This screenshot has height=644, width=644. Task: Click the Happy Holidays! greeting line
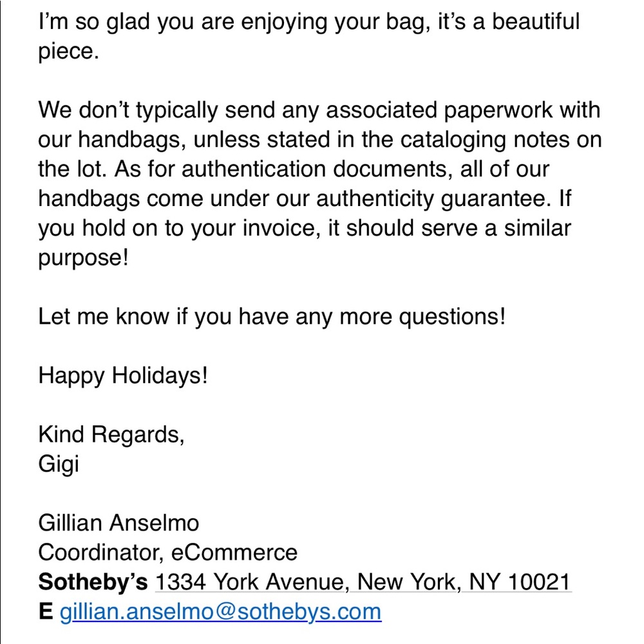tap(123, 375)
